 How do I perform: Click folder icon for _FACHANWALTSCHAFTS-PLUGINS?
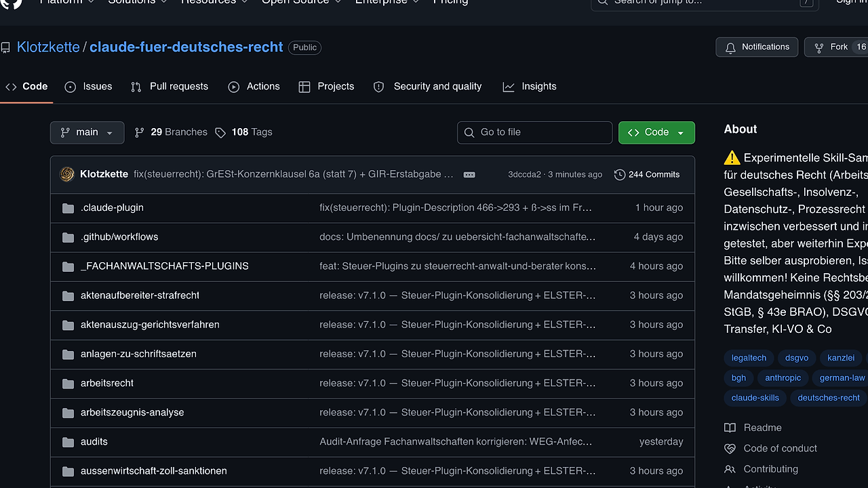click(68, 266)
